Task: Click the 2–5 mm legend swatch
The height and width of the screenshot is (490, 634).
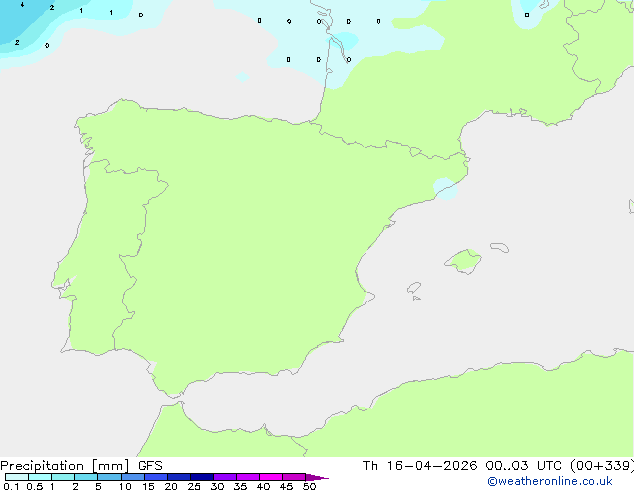Action: coord(86,477)
